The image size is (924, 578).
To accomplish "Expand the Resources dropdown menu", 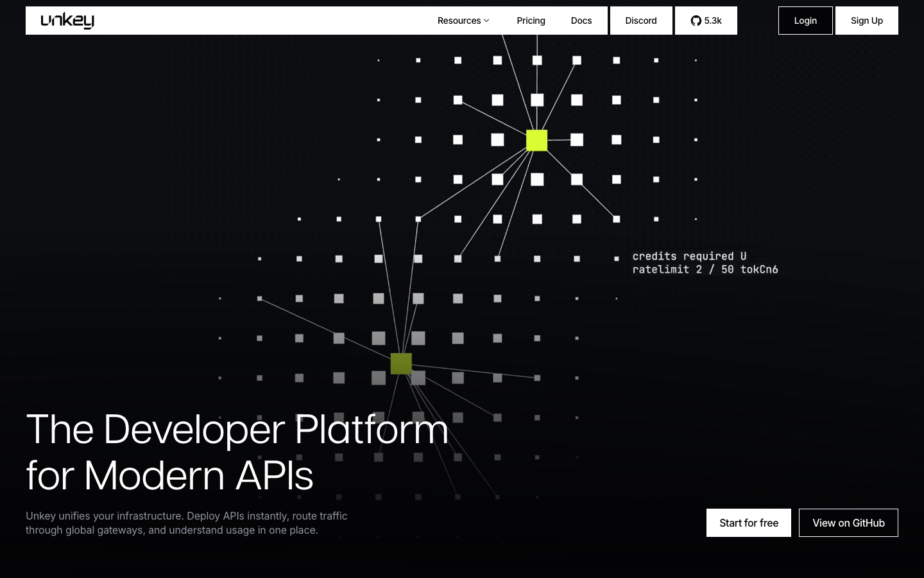I will (463, 21).
